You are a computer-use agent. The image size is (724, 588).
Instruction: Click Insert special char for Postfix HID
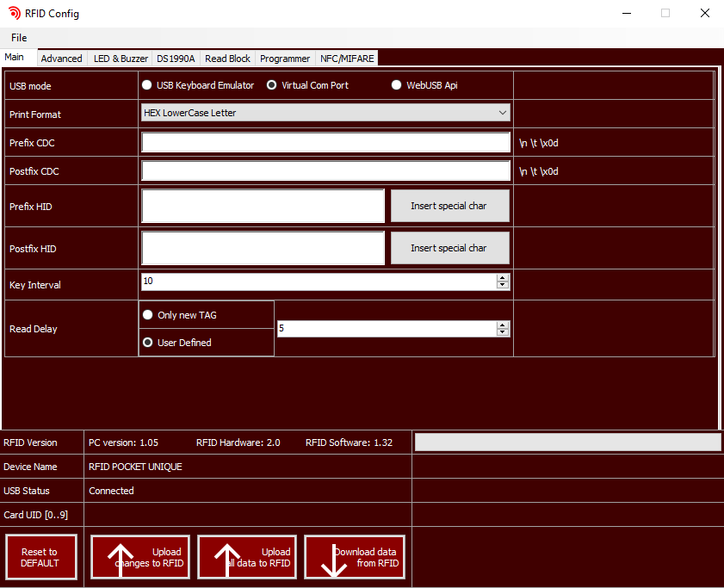(x=449, y=248)
